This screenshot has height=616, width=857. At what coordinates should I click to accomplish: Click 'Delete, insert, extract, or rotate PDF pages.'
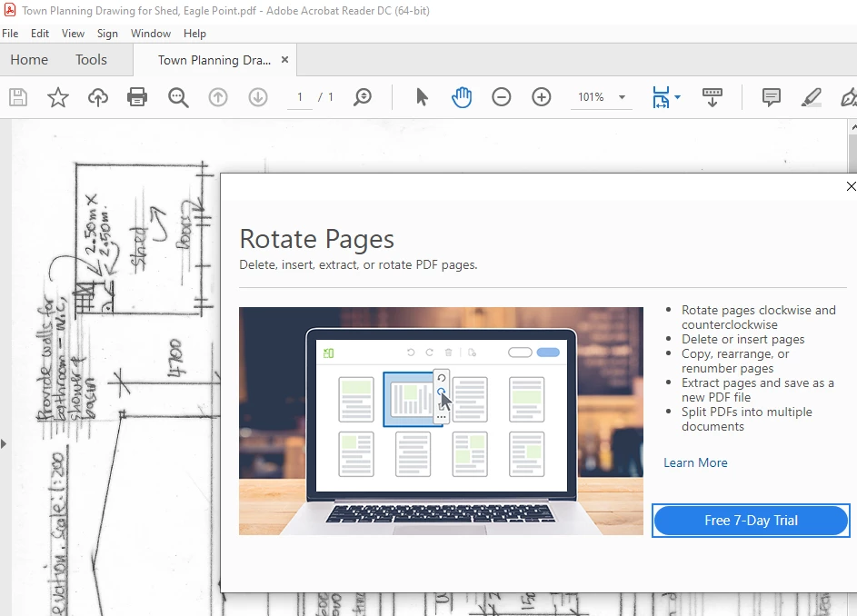(359, 265)
